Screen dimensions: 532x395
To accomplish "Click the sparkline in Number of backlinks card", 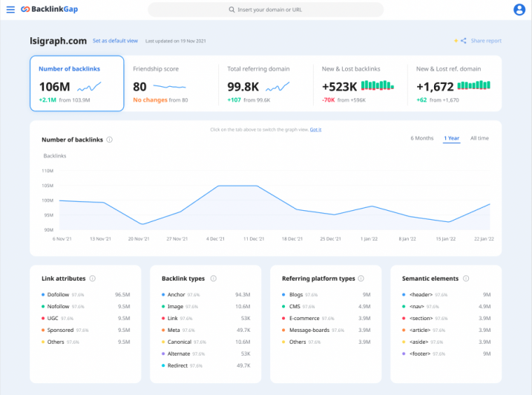I will click(89, 87).
